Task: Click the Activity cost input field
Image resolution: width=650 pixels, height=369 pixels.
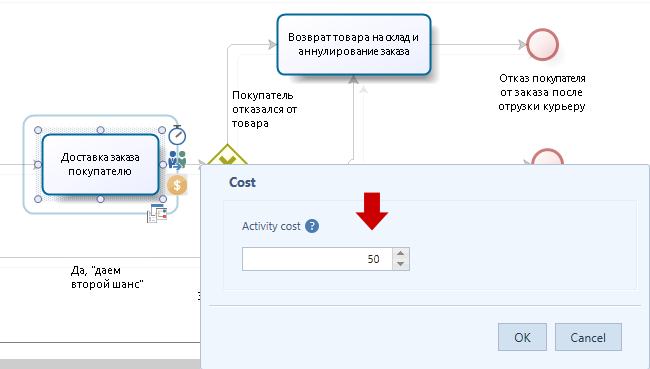Action: click(x=317, y=259)
